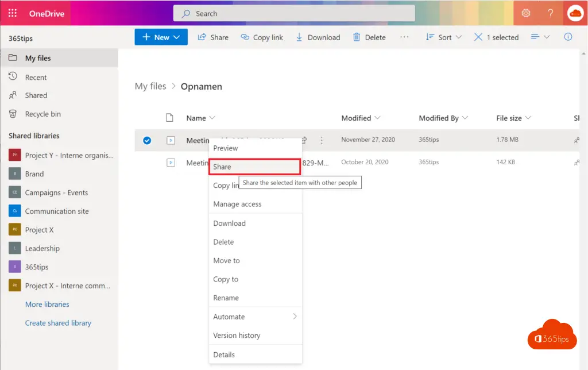Viewport: 588px width, 370px height.
Task: Open the New button dropdown
Action: 161,37
